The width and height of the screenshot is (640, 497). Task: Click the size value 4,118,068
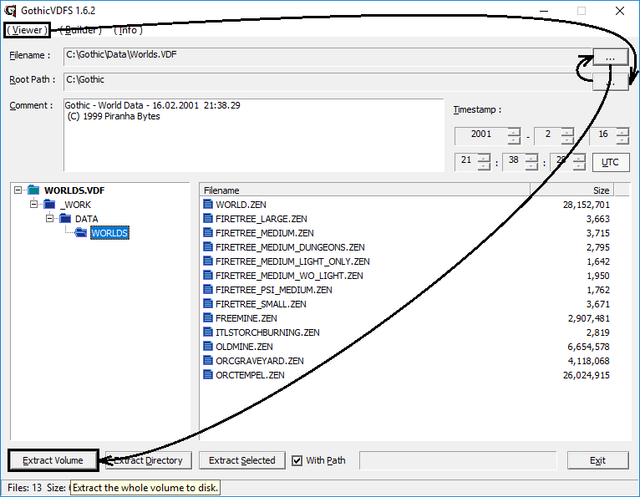tap(589, 361)
